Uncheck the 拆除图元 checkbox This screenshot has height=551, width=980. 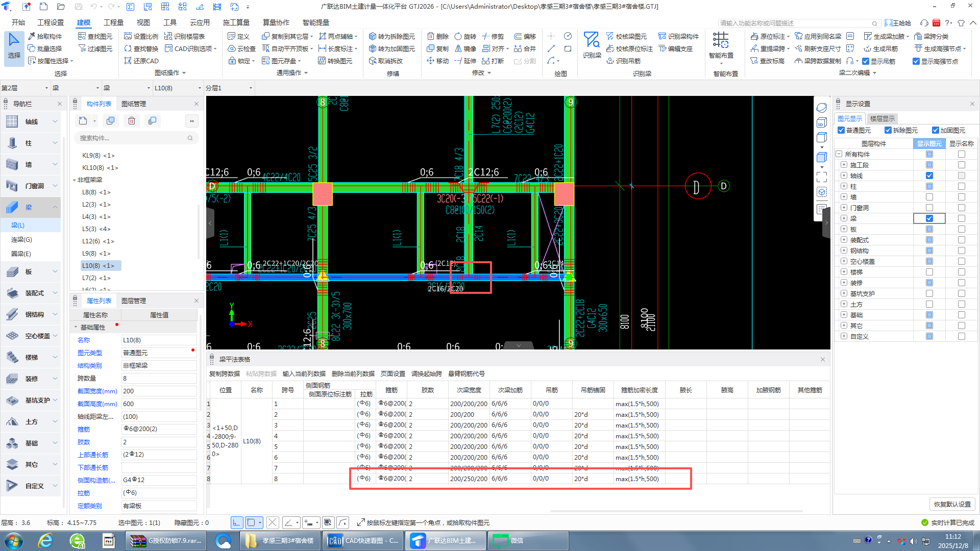[888, 130]
